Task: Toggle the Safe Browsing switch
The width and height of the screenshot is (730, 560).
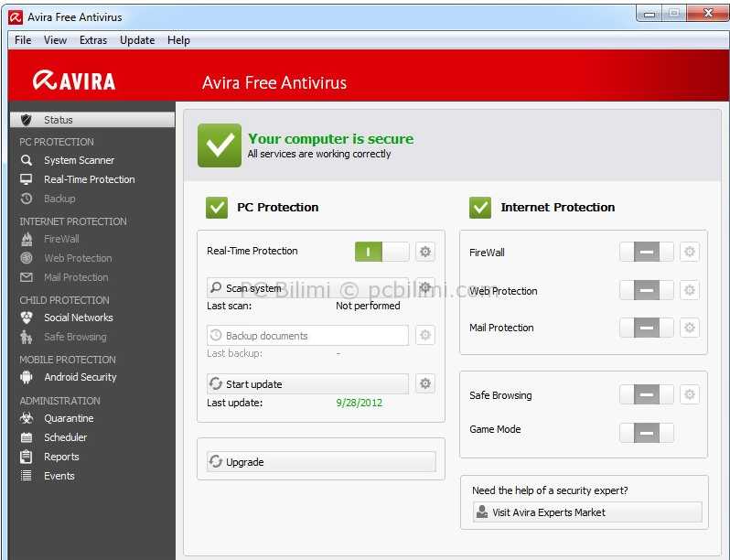Action: pyautogui.click(x=647, y=394)
